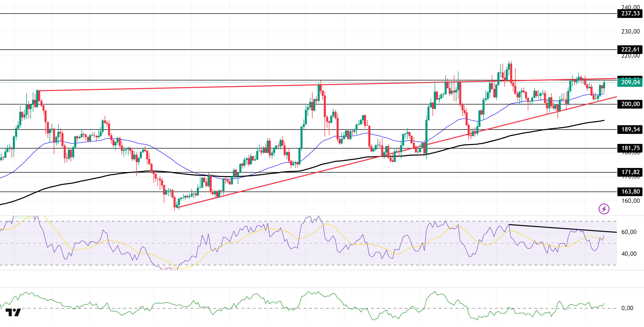Click the RSI 40,00 axis label
This screenshot has width=644, height=327.
point(629,254)
